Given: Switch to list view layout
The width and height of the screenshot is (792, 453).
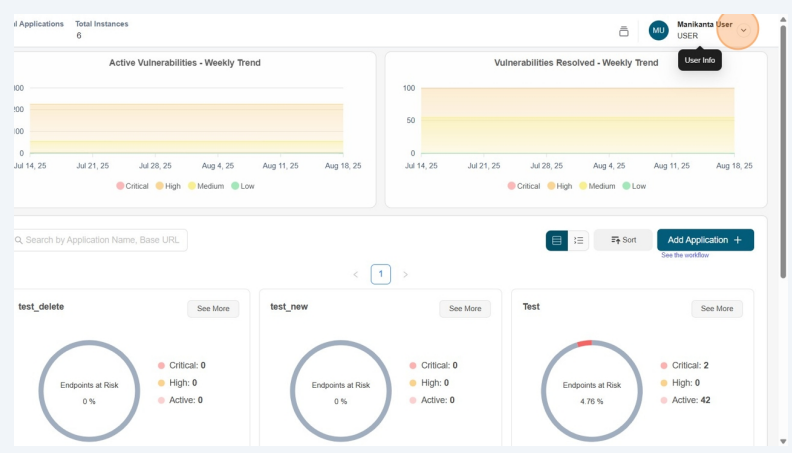Looking at the screenshot, I should tap(578, 240).
